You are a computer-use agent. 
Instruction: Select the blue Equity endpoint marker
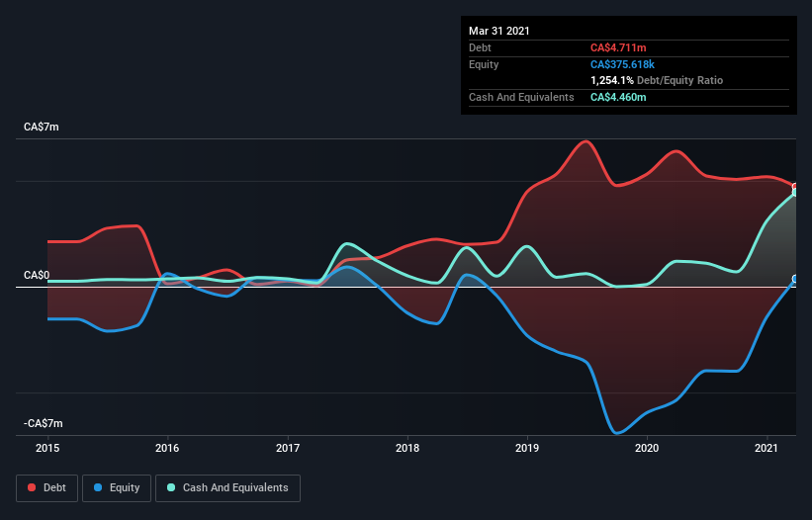pyautogui.click(x=795, y=280)
